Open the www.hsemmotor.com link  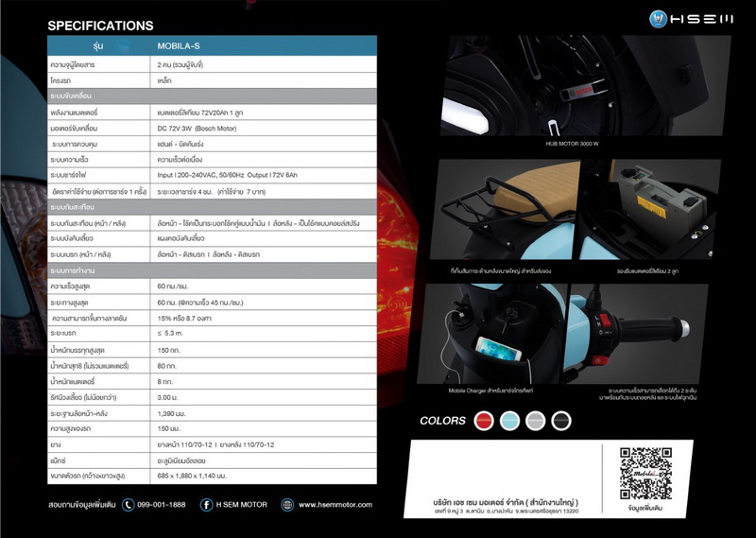point(335,505)
